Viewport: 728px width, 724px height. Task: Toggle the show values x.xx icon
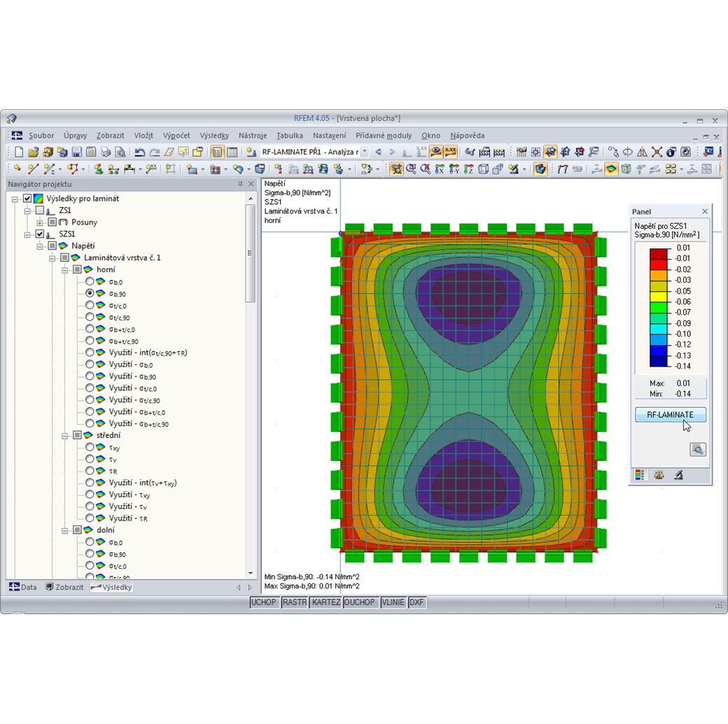(x=450, y=152)
